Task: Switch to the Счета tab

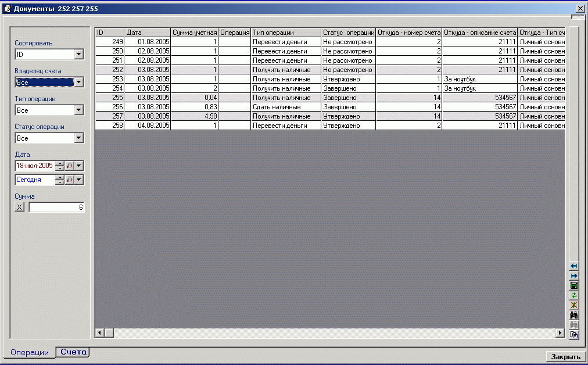Action: [x=73, y=352]
